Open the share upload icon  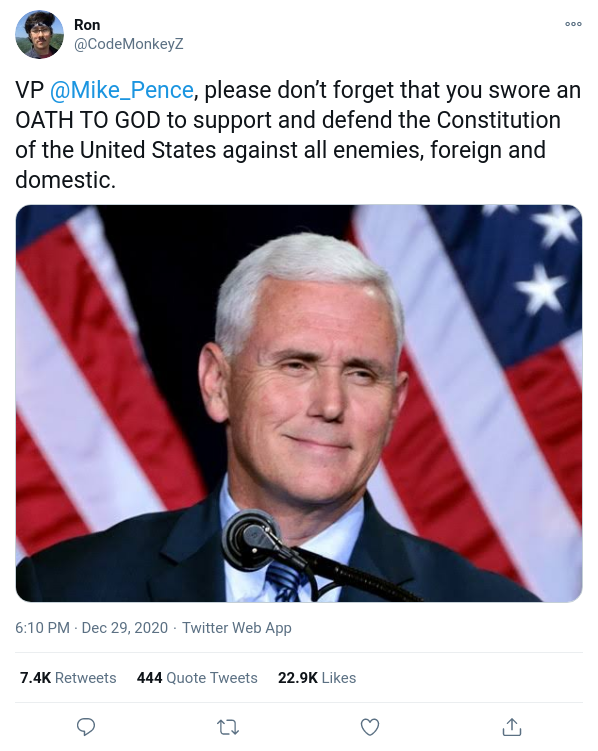[x=512, y=727]
